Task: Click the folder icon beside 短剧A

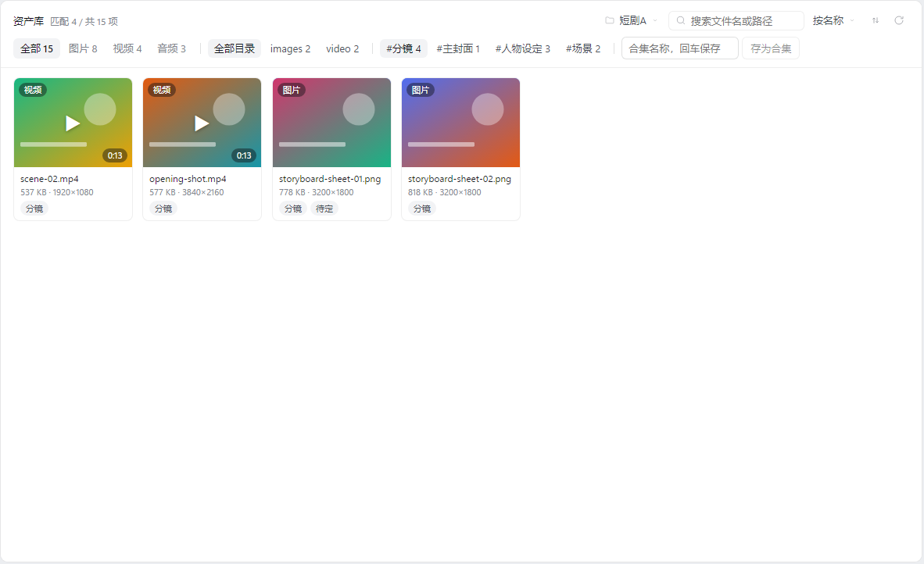Action: (609, 20)
